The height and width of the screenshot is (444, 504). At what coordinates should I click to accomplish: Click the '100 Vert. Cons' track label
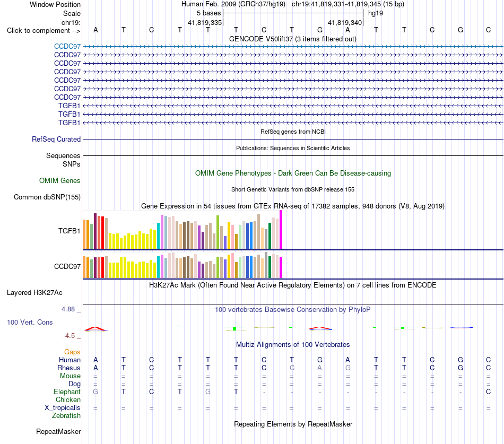30,322
